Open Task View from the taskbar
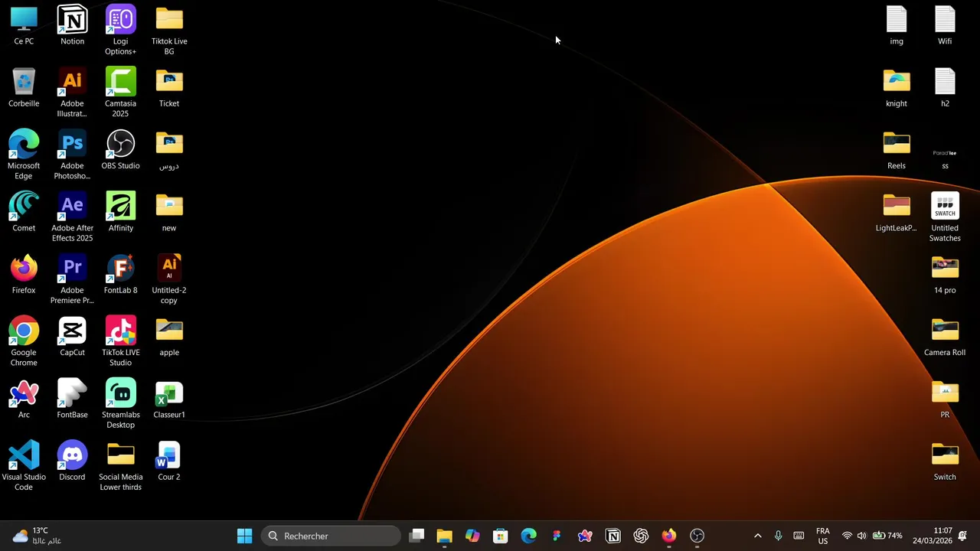Viewport: 980px width, 551px height. pyautogui.click(x=416, y=536)
